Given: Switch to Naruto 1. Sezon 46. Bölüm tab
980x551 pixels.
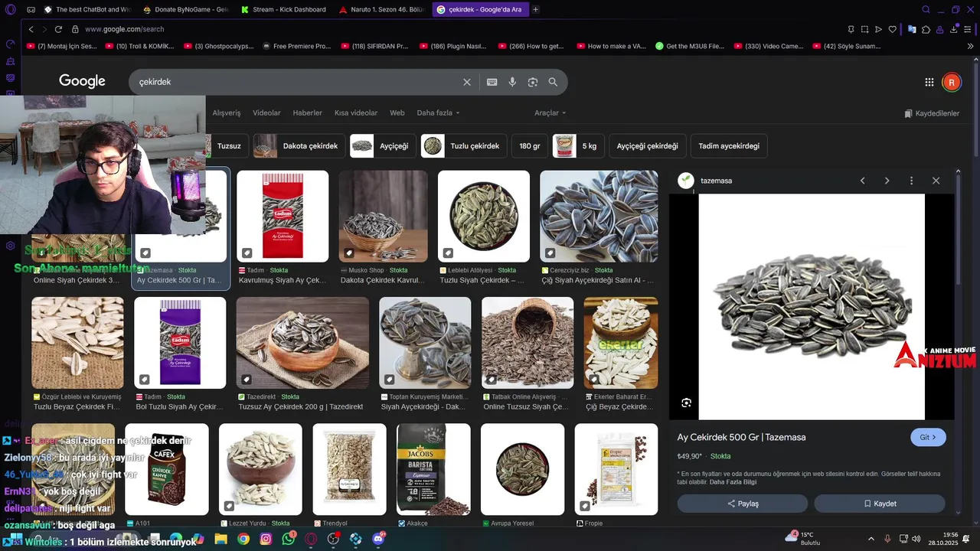Looking at the screenshot, I should (x=382, y=10).
